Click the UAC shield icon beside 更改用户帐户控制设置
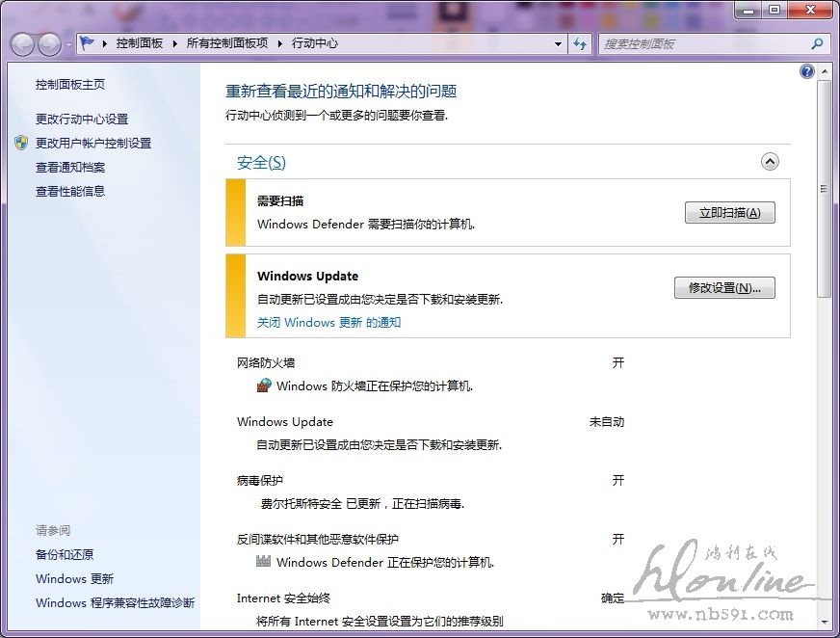The image size is (840, 638). [21, 143]
